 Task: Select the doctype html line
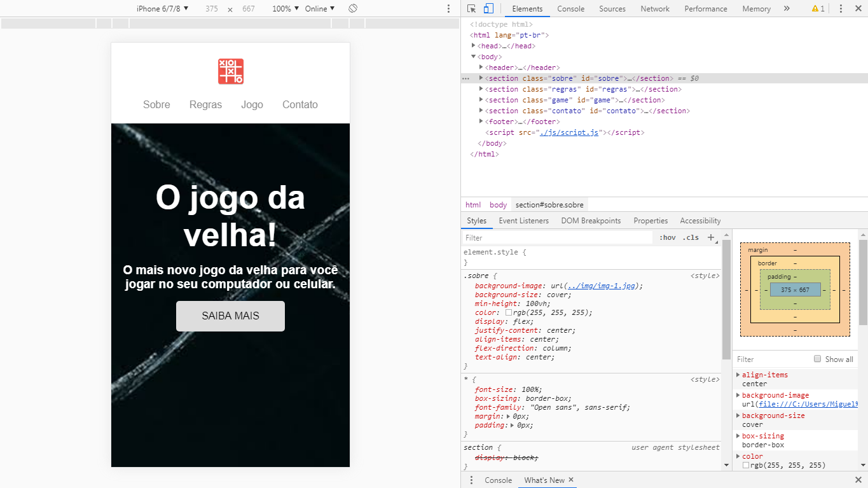tap(501, 24)
